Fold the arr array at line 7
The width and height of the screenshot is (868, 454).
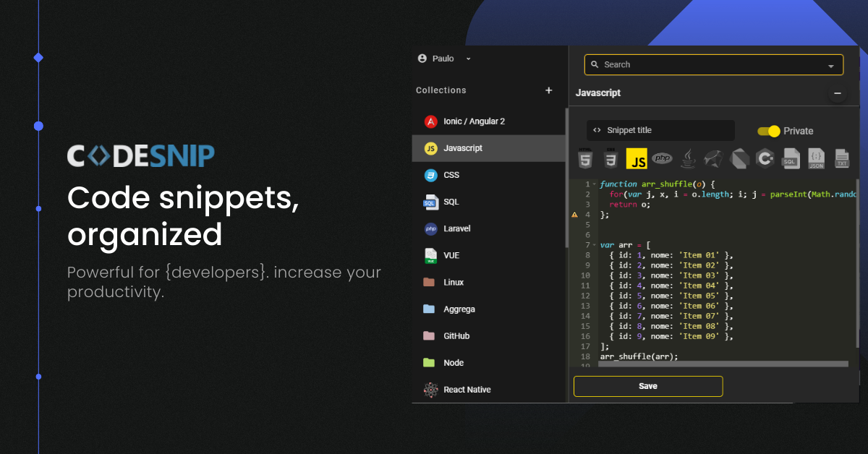click(x=595, y=245)
